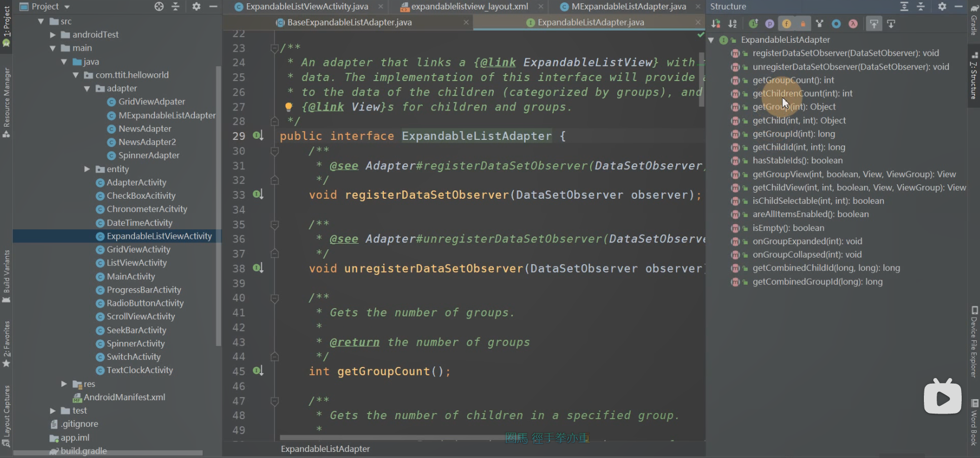The width and height of the screenshot is (980, 458).
Task: Fold the comment block at line 40
Action: click(274, 298)
